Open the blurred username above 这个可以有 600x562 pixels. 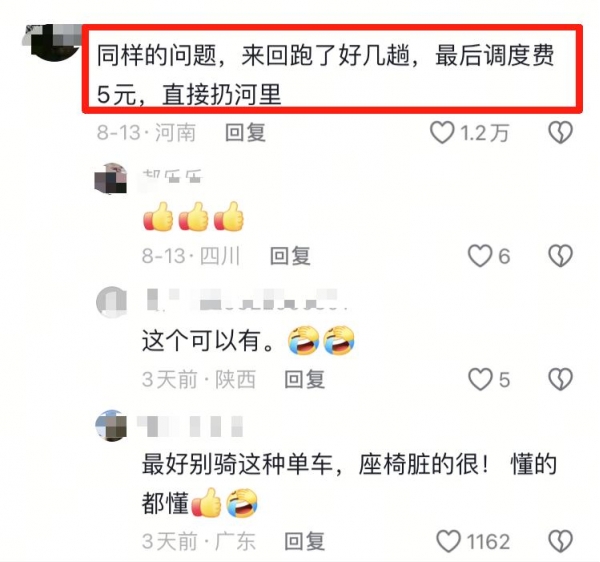click(245, 300)
